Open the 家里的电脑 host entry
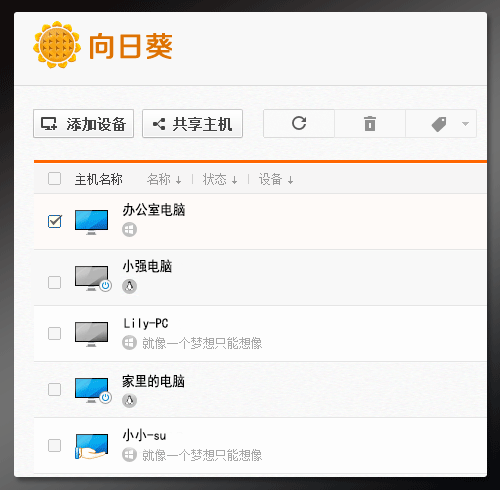Image resolution: width=500 pixels, height=490 pixels. click(260, 389)
